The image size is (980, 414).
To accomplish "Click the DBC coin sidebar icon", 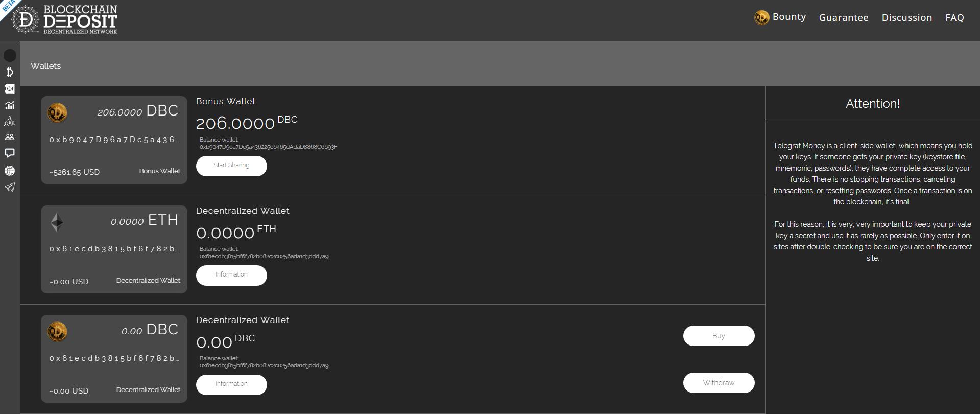I will coord(10,72).
